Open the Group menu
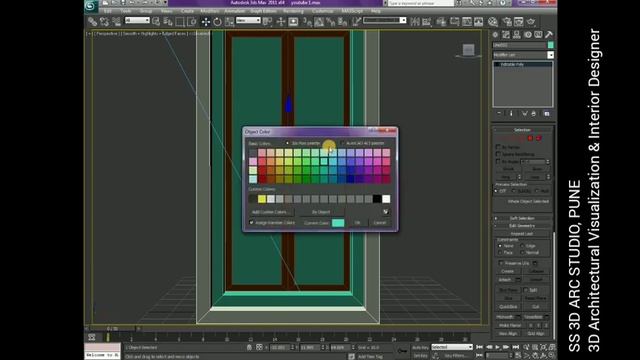The width and height of the screenshot is (640, 360). click(x=146, y=11)
